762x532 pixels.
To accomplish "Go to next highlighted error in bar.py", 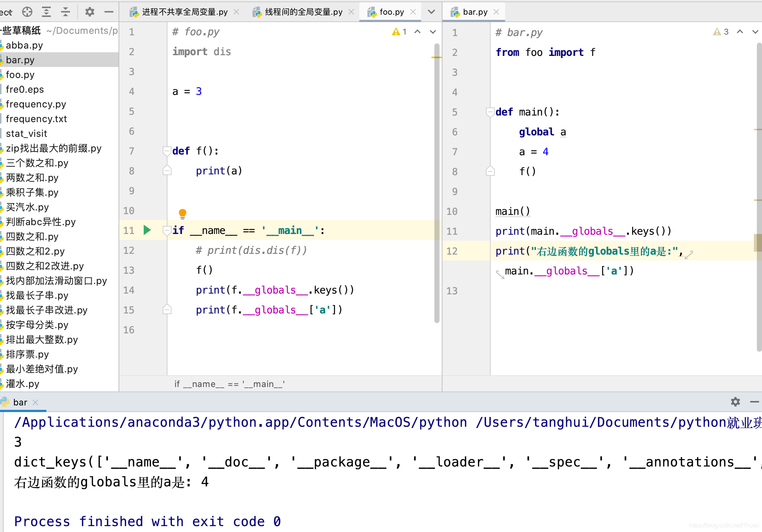I will pyautogui.click(x=755, y=32).
